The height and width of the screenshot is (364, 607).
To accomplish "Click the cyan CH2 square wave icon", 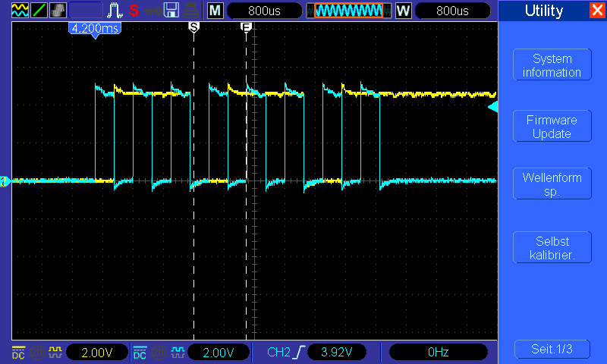I will (178, 352).
